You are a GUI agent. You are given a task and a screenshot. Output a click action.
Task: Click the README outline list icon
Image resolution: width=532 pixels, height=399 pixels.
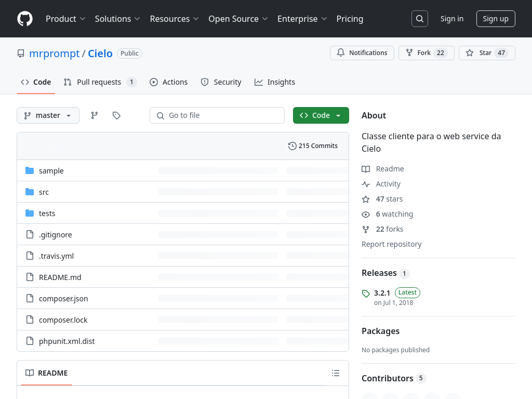pos(336,373)
